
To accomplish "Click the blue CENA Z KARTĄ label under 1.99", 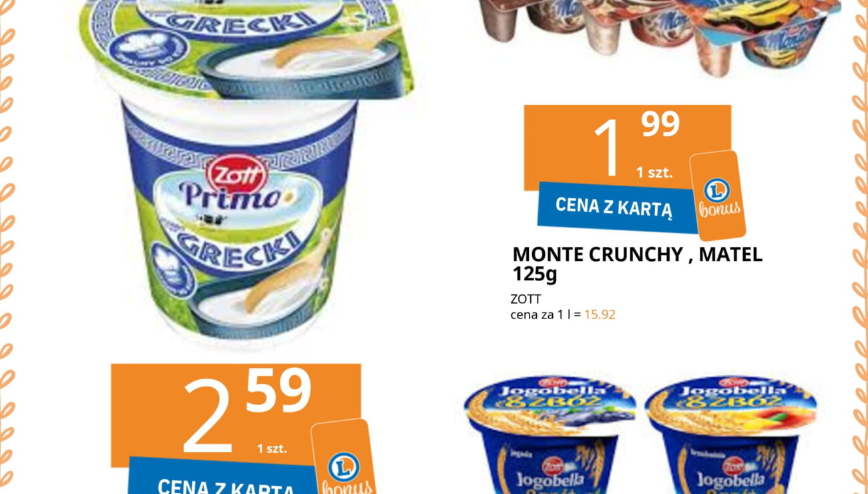I will pos(615,208).
